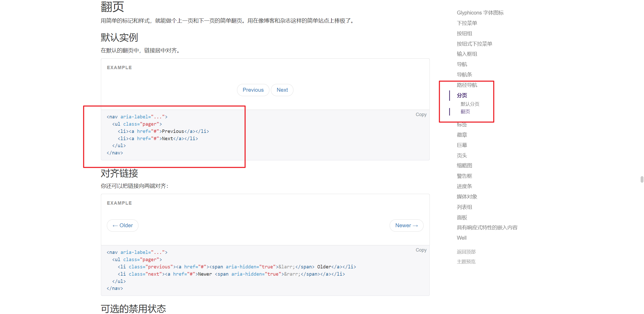Image resolution: width=644 pixels, height=314 pixels.
Task: Click 返回顶部 back-to-top link
Action: pyautogui.click(x=466, y=252)
